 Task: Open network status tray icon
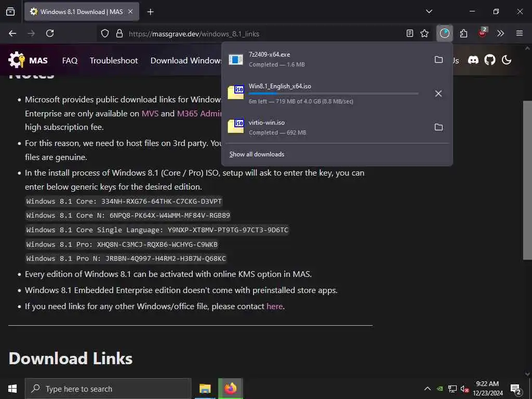click(x=453, y=389)
